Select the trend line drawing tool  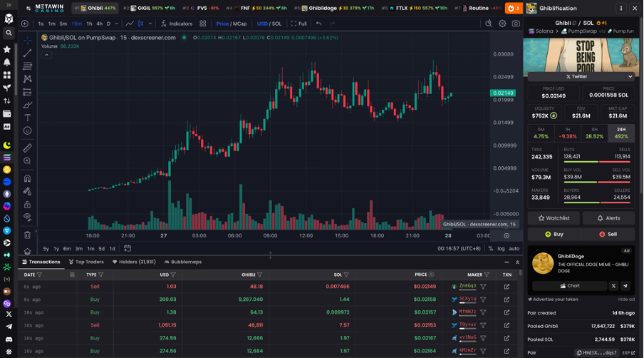point(28,53)
